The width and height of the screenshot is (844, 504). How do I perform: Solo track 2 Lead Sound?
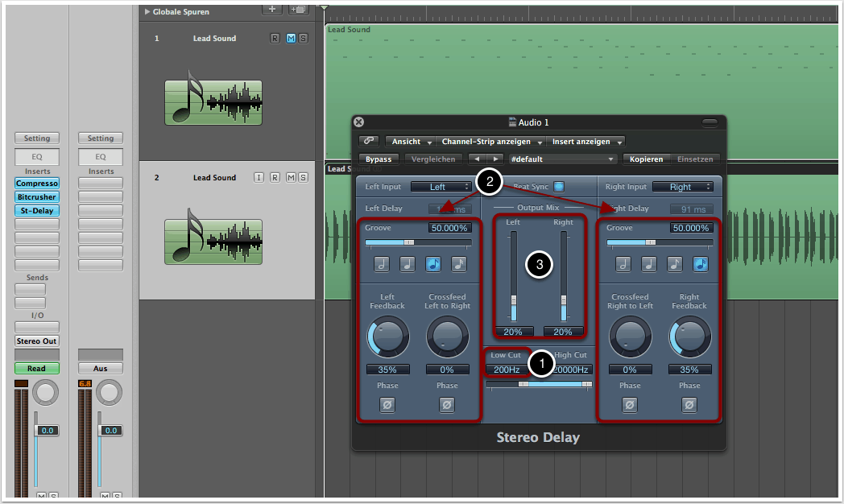point(303,178)
